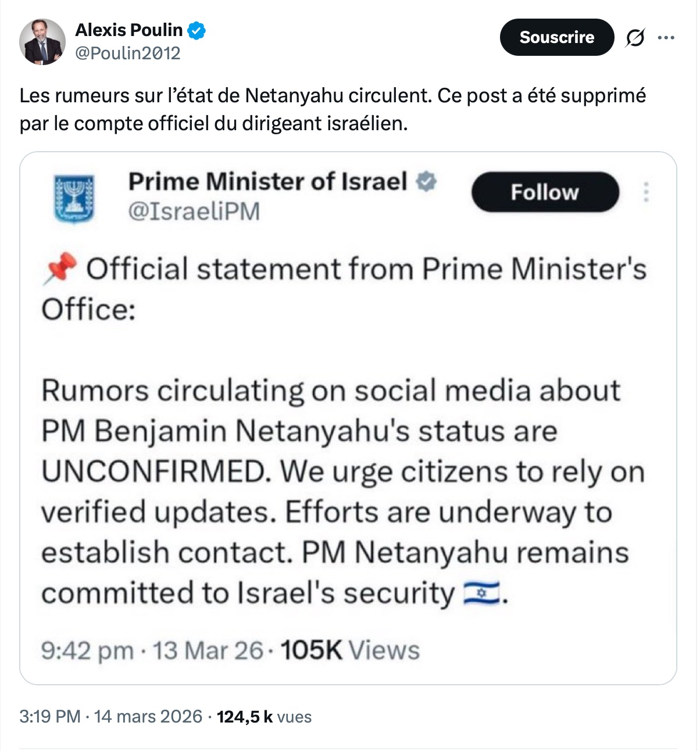Open the @IsraeliPM handle

click(194, 212)
